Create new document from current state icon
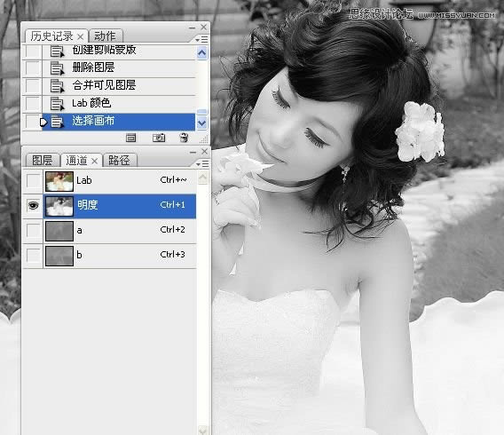 pyautogui.click(x=130, y=138)
